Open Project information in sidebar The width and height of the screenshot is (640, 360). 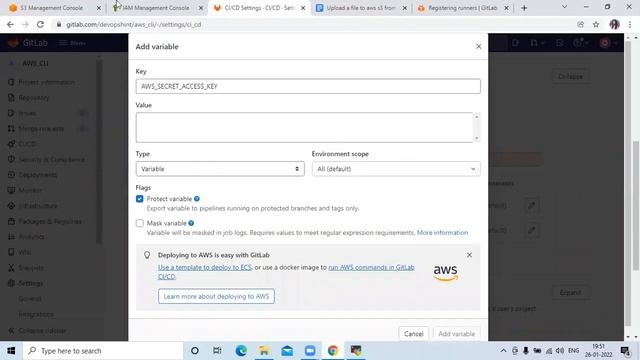tap(46, 82)
